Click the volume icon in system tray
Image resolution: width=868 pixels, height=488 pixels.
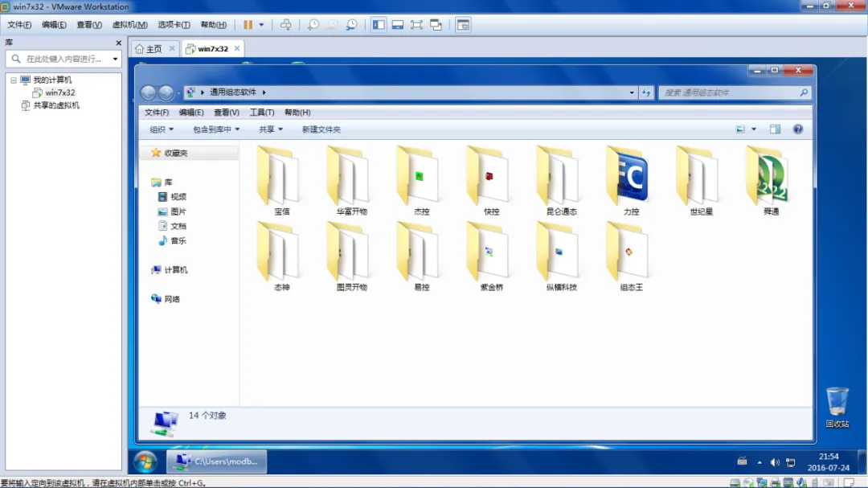click(775, 462)
